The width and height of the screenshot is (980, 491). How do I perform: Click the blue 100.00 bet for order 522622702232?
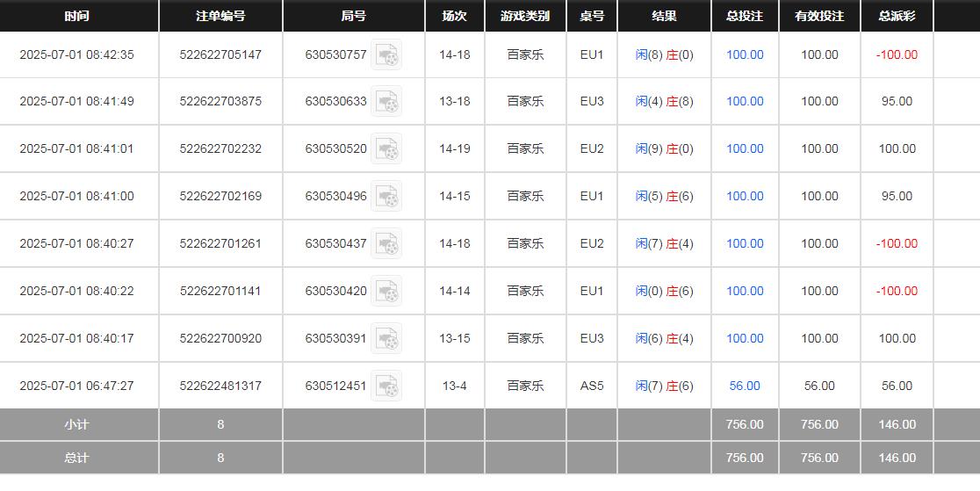(x=745, y=148)
